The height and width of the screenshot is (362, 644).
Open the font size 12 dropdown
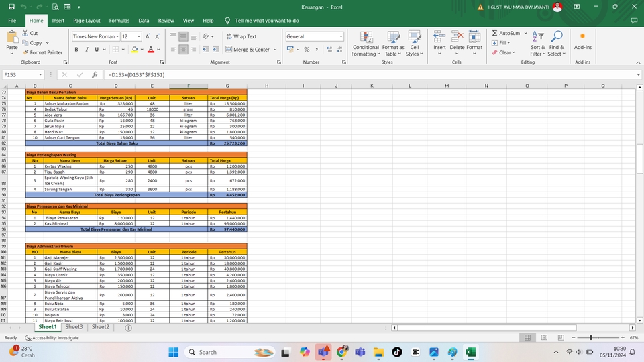[x=139, y=36]
